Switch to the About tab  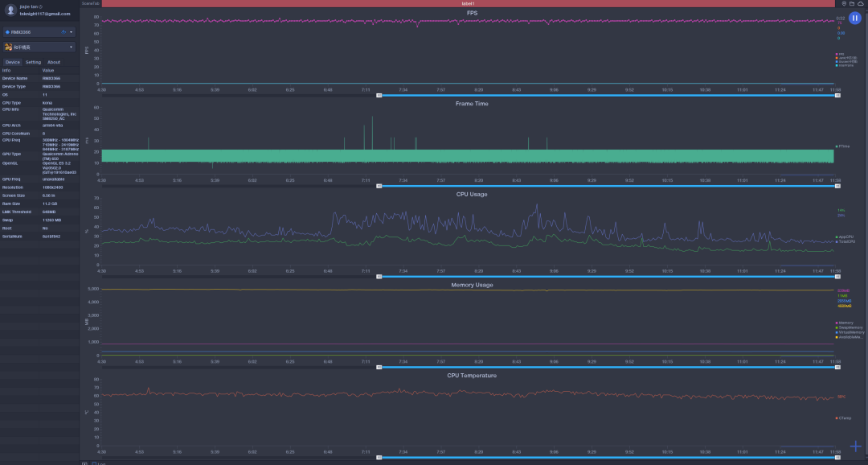click(54, 62)
